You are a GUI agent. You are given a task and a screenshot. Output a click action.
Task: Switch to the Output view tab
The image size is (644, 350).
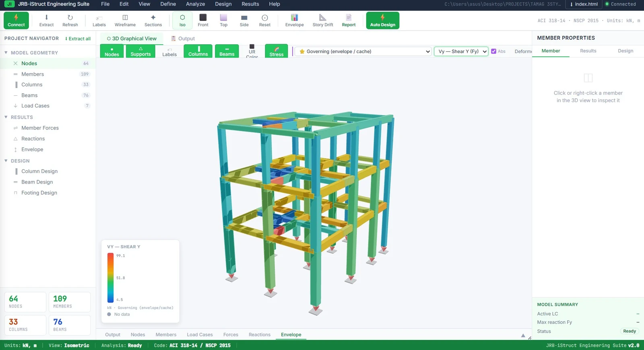click(183, 39)
